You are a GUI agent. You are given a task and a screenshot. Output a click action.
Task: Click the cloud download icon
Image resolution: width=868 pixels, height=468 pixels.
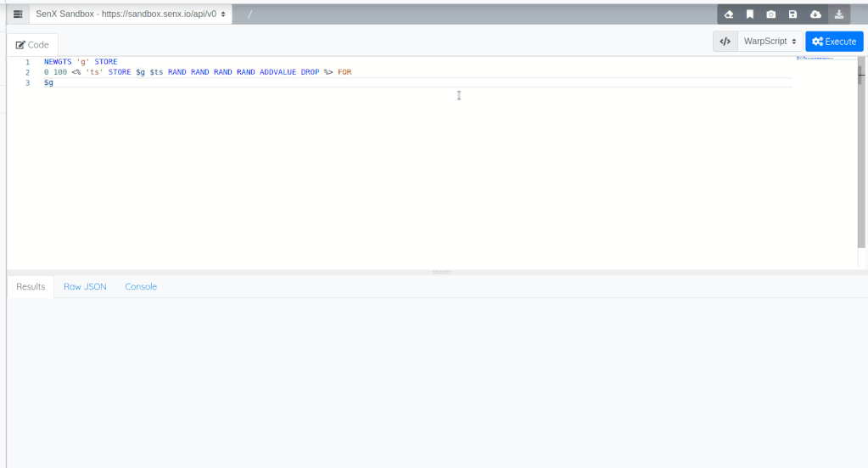coord(815,14)
